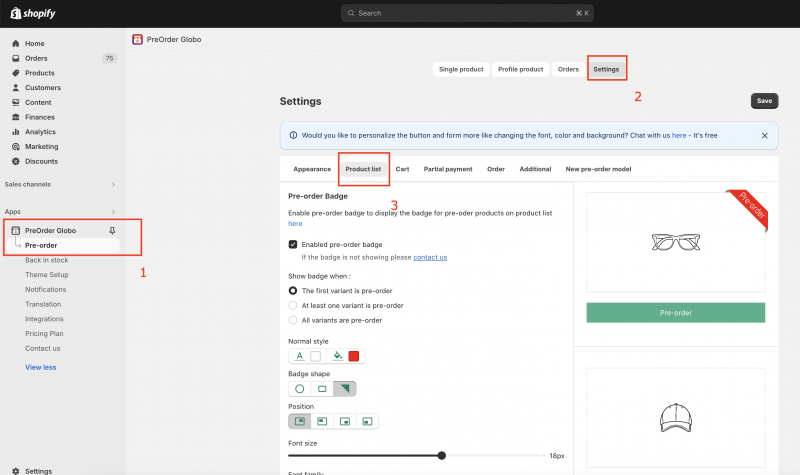This screenshot has width=800, height=475.
Task: Choose the rectangle badge shape icon
Action: pos(322,388)
